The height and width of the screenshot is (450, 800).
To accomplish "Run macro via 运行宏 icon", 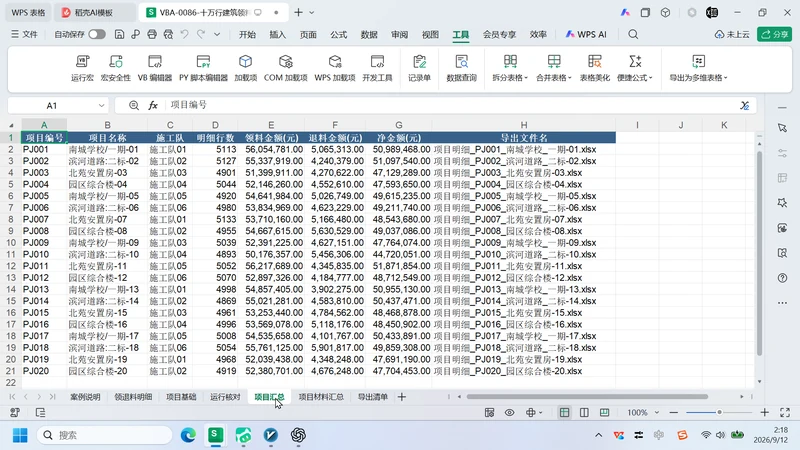I will click(x=82, y=68).
